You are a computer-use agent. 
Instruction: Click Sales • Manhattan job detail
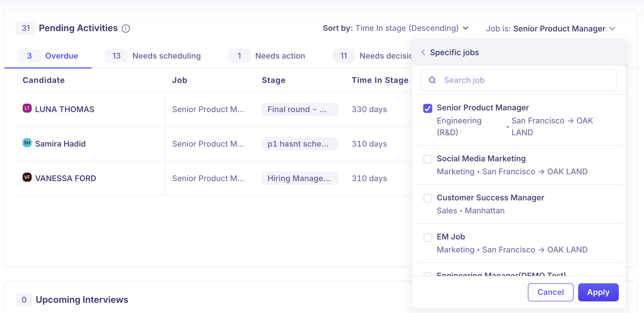[x=470, y=211]
